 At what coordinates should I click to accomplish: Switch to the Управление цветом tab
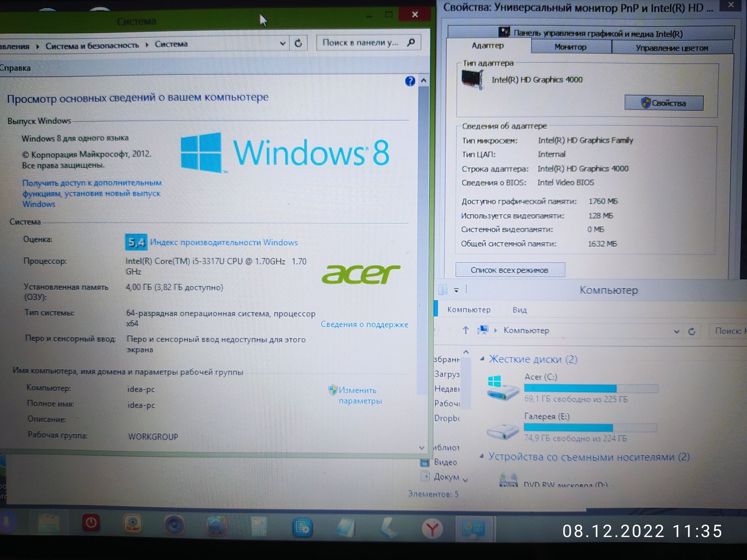pyautogui.click(x=672, y=48)
